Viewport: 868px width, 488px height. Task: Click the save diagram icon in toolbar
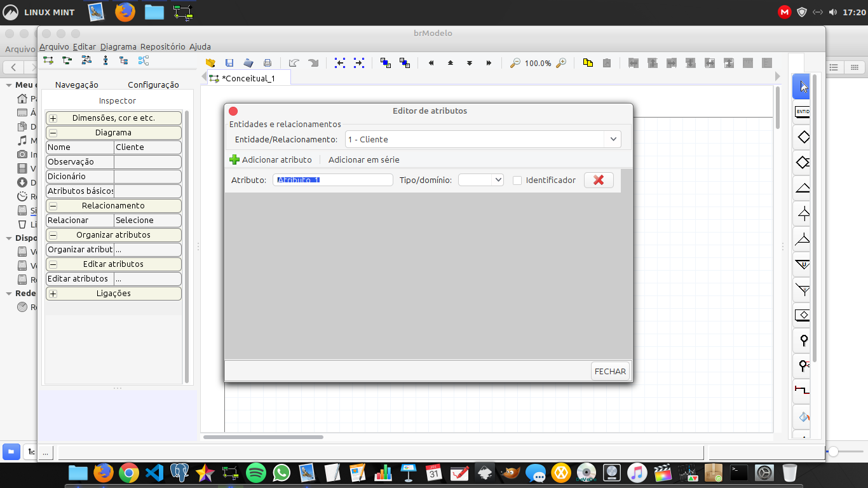click(229, 63)
